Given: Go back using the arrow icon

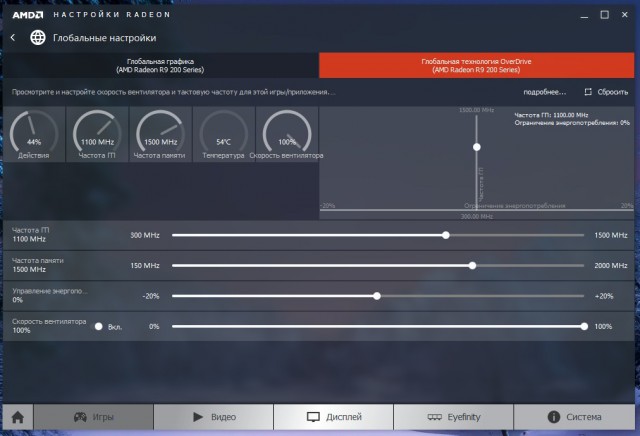Looking at the screenshot, I should coord(13,38).
